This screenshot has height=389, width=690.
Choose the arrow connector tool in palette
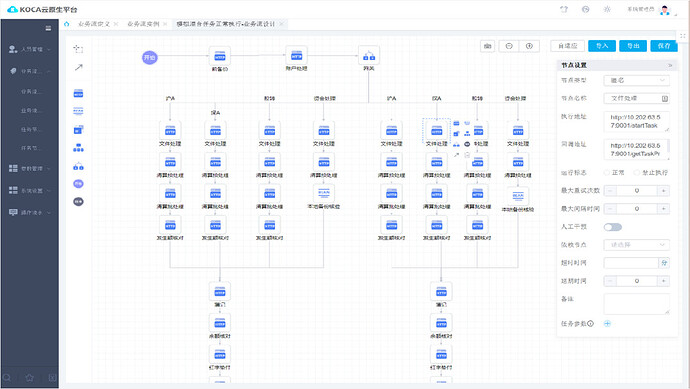tap(78, 67)
